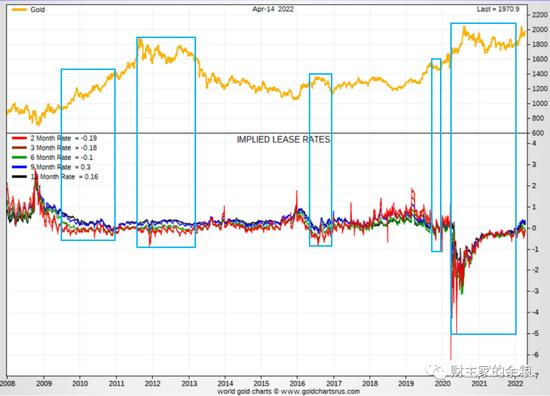Screen dimensions: 550x396
Task: Click the "IMPLIED LEASE RATES" title
Action: tap(283, 140)
